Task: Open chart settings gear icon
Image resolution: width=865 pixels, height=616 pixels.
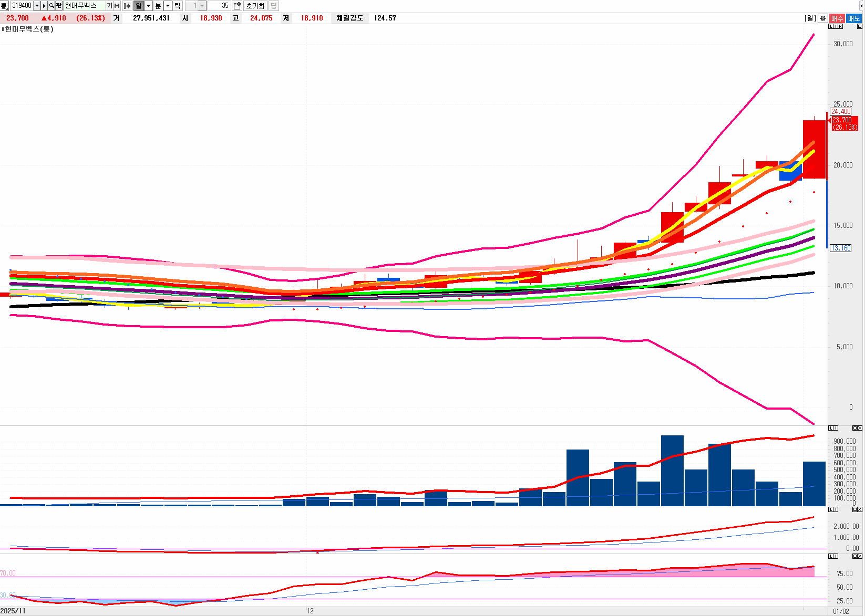Action: (823, 18)
